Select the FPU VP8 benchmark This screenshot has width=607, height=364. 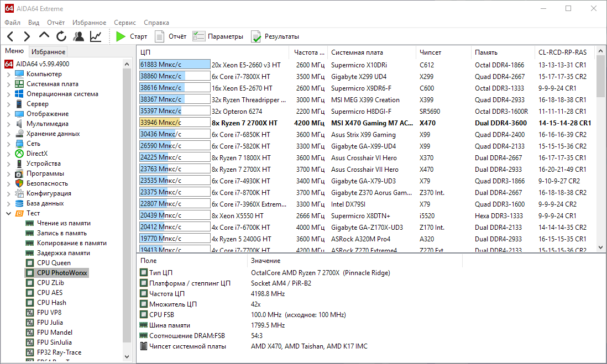49,313
